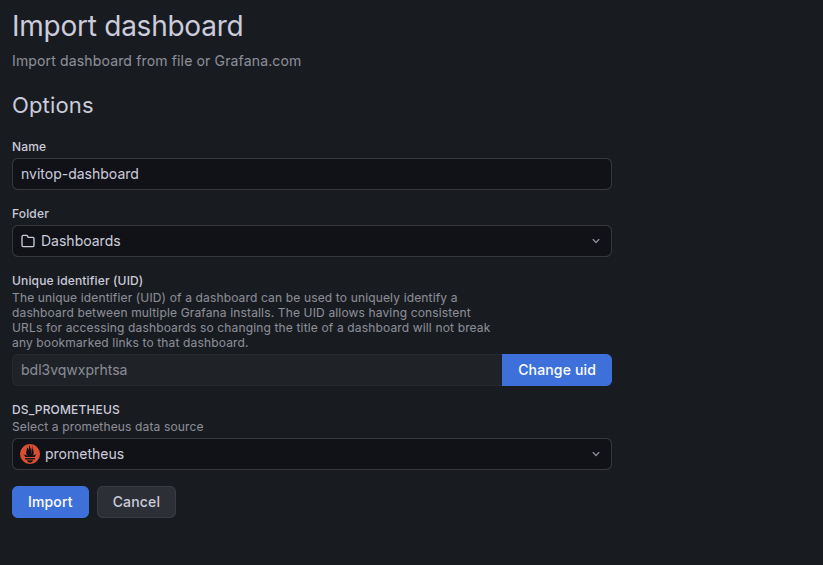Click the folder icon in Folder field
The image size is (823, 565).
pyautogui.click(x=28, y=241)
